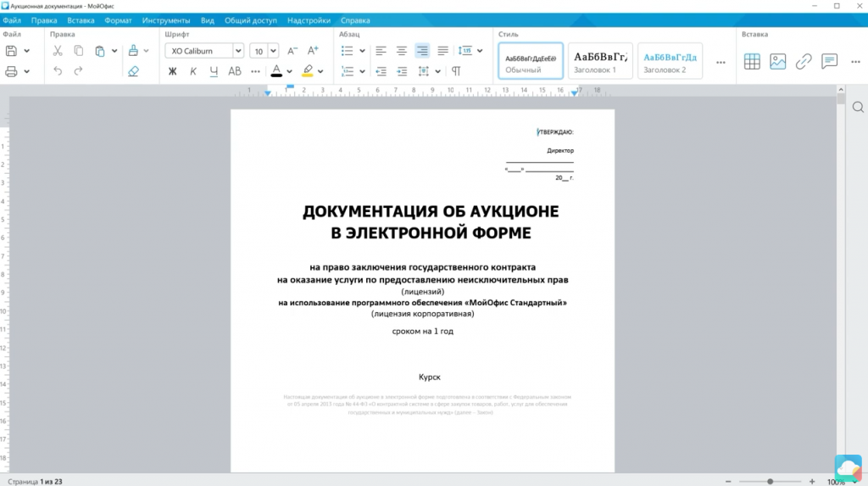Expand the Save options arrow

tap(26, 51)
